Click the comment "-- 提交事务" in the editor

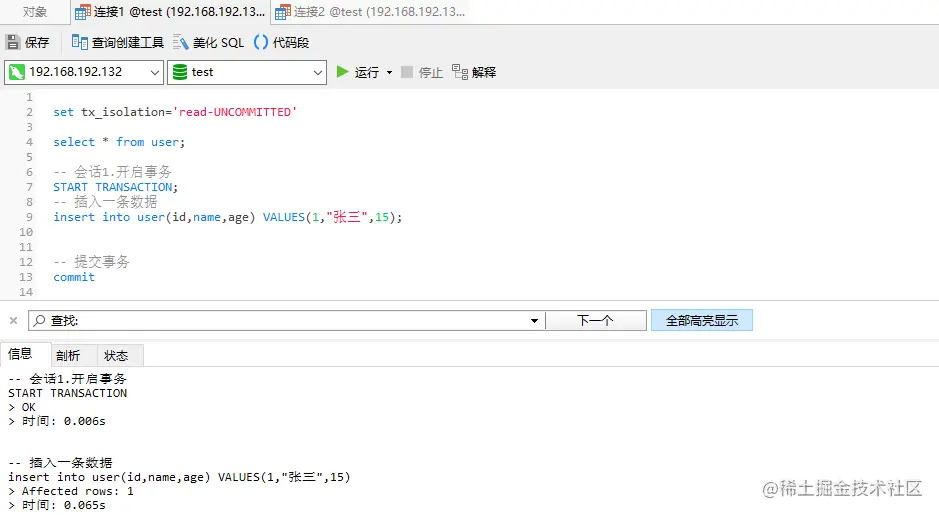pyautogui.click(x=91, y=262)
